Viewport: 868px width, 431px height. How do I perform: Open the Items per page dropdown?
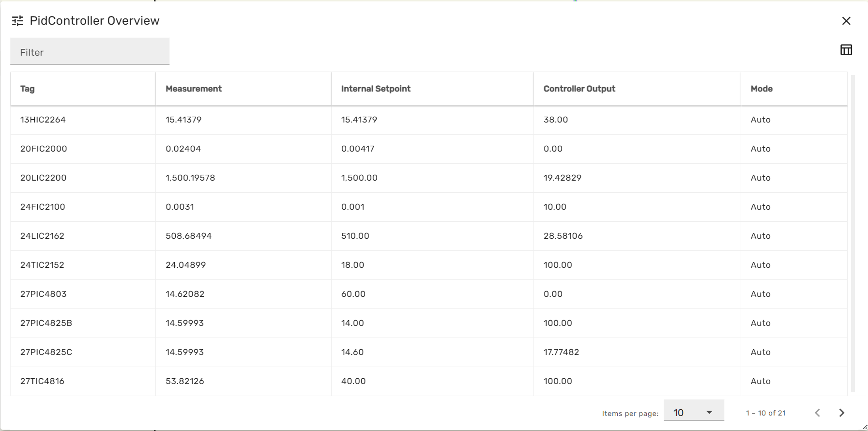coord(693,413)
